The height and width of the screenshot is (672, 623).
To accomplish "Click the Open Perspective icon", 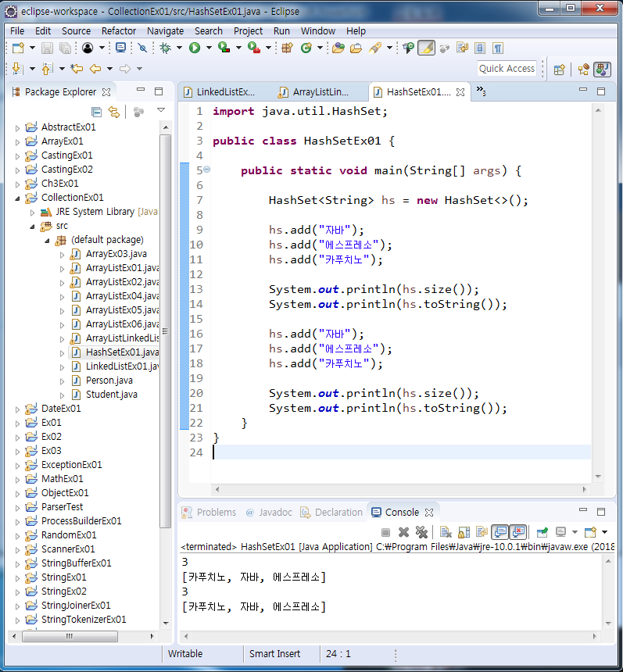I will point(559,70).
